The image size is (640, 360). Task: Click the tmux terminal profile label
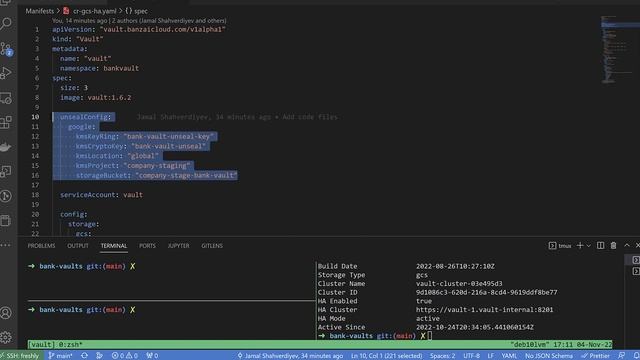pos(560,245)
